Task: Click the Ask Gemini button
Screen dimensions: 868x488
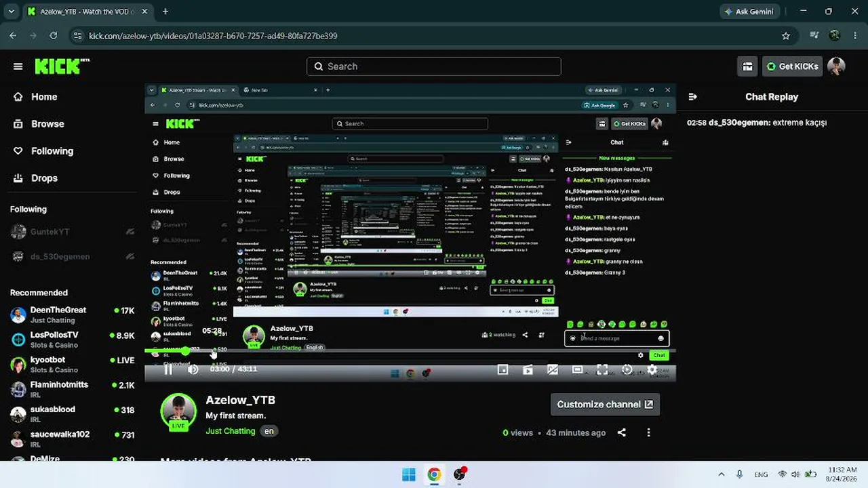Action: point(749,12)
